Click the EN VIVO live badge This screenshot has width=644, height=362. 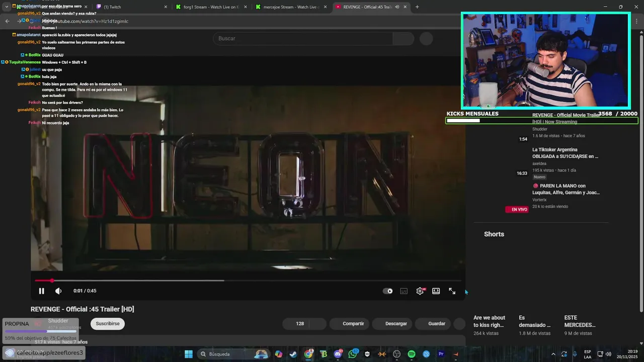[517, 209]
